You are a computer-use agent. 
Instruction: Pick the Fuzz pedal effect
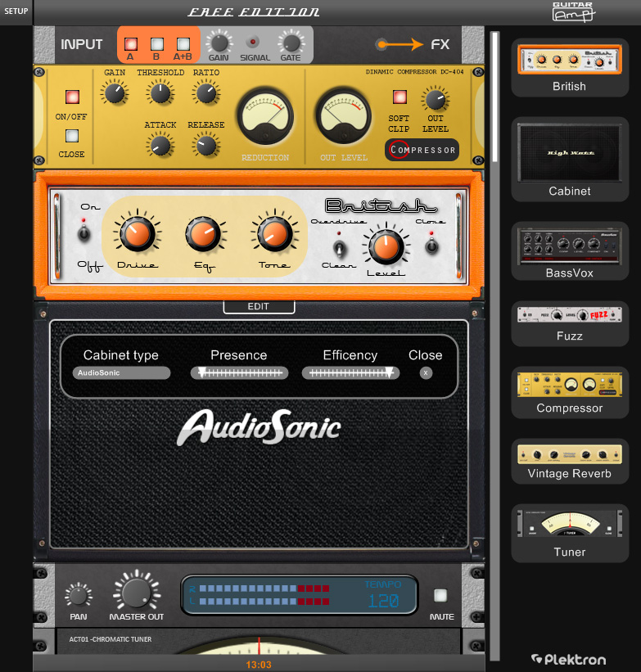(569, 314)
